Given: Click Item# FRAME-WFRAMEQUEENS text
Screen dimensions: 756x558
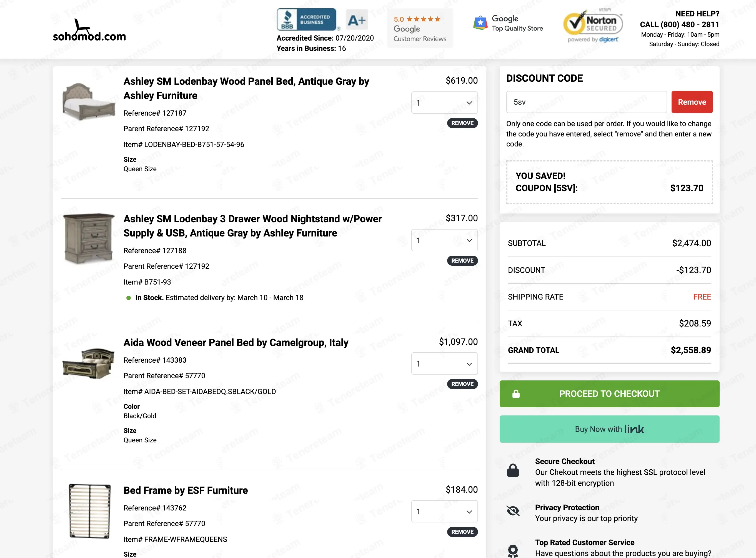Looking at the screenshot, I should tap(175, 539).
